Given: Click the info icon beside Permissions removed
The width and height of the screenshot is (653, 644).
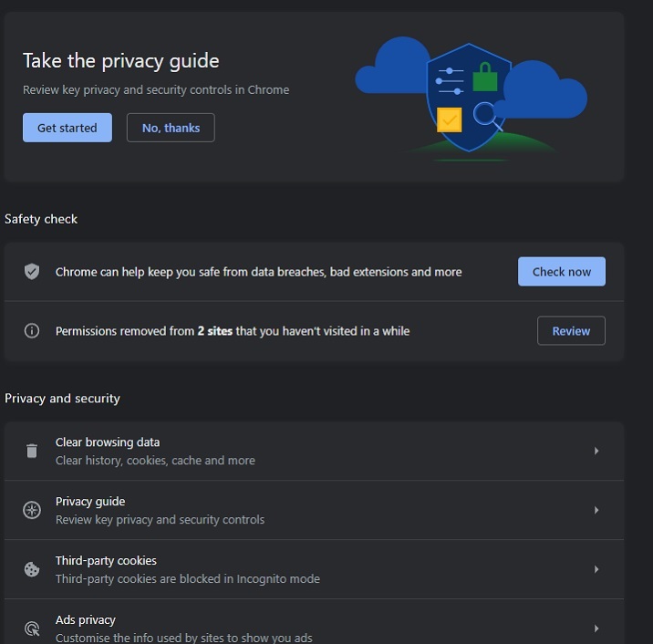Looking at the screenshot, I should (32, 331).
